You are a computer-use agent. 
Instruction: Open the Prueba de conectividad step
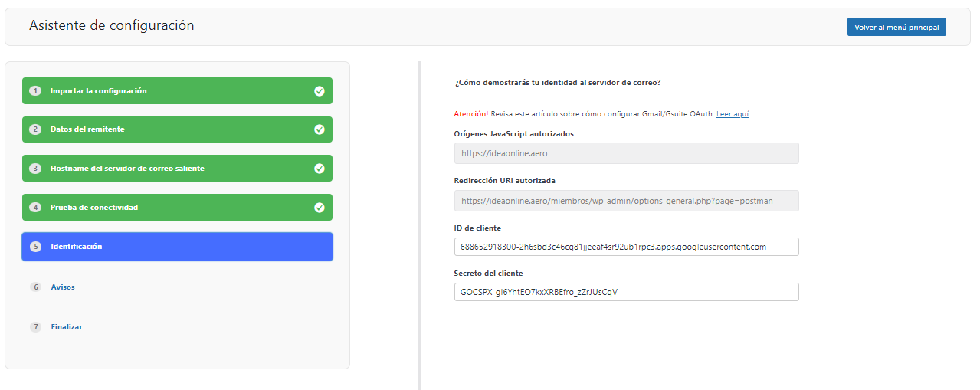point(177,207)
